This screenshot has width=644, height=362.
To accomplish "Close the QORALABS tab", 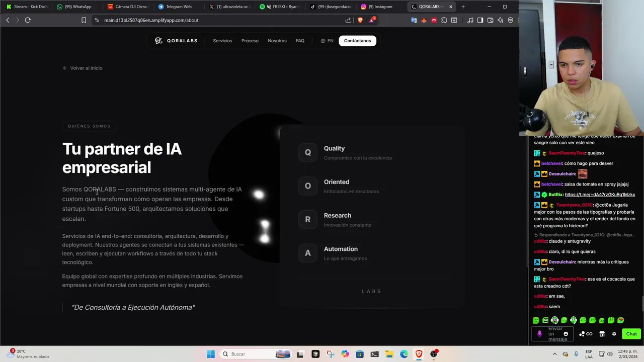I will [451, 7].
